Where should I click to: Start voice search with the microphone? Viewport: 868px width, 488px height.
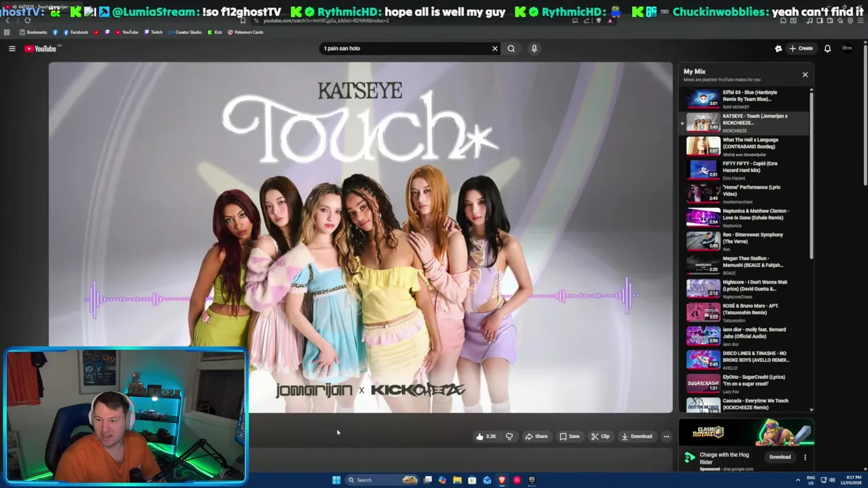point(534,48)
